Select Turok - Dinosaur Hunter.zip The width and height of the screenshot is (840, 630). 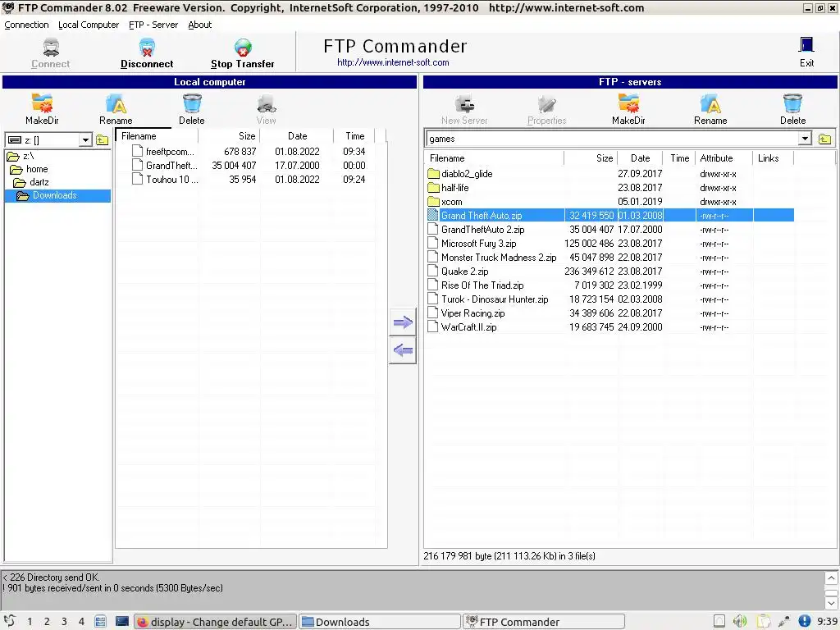point(495,299)
